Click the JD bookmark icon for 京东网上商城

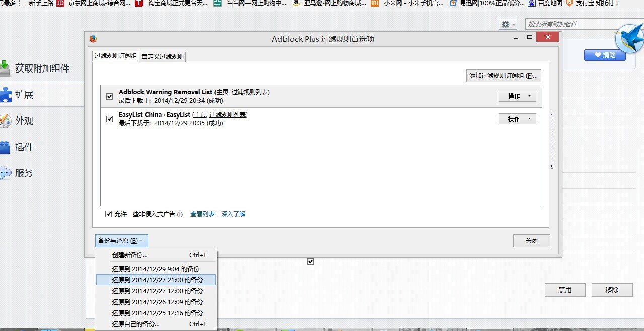click(x=60, y=3)
